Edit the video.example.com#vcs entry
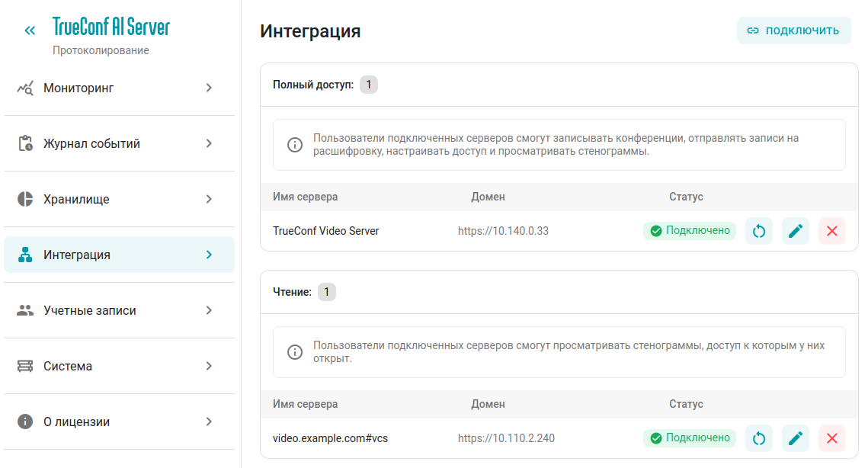Image resolution: width=868 pixels, height=468 pixels. click(x=796, y=438)
